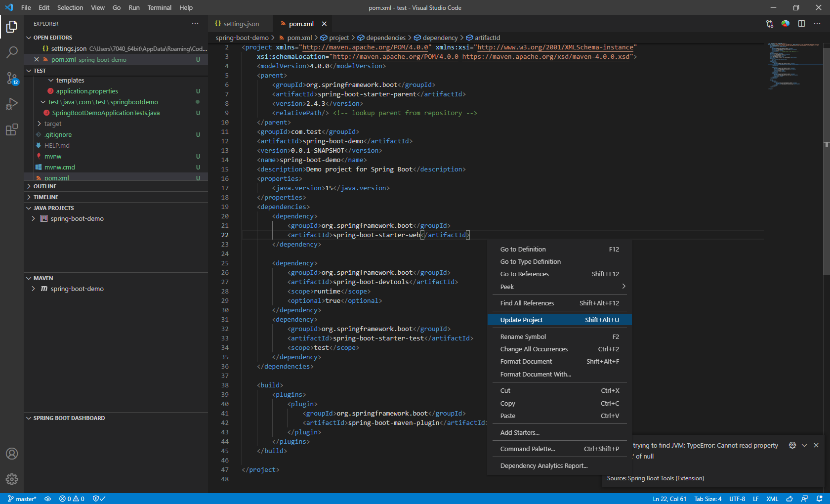Change indentation via Tab Size: 4
Image resolution: width=830 pixels, height=504 pixels.
click(x=708, y=499)
